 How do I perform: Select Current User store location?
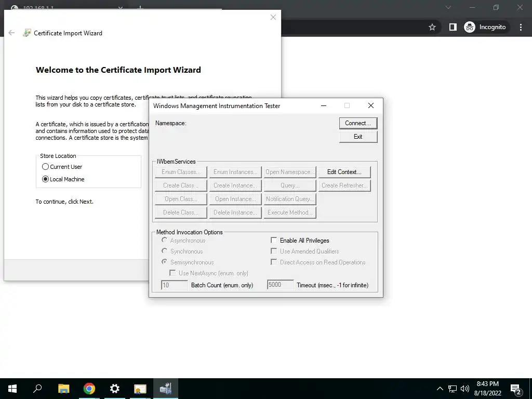click(x=46, y=167)
